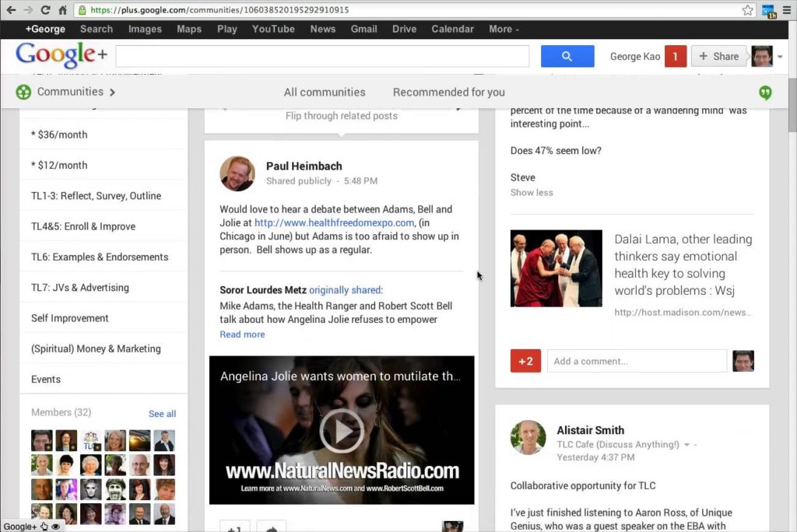This screenshot has width=797, height=532.
Task: Open the More dropdown in top bar
Action: click(504, 29)
